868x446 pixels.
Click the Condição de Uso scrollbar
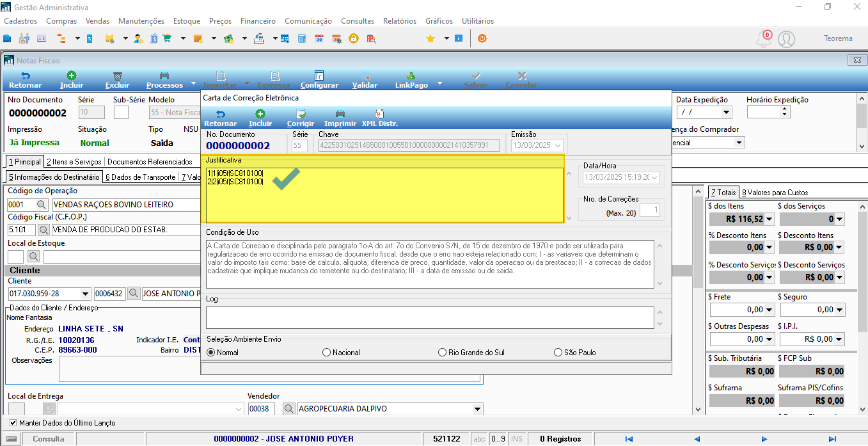(659, 264)
